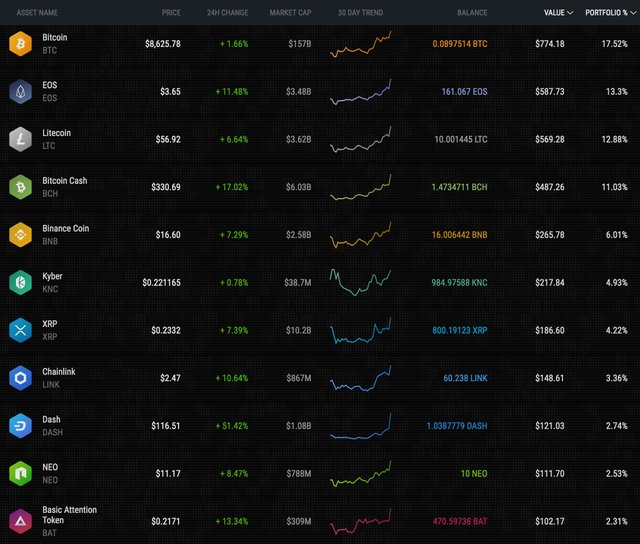The image size is (640, 544).
Task: Click the balance 16.006442 BNB
Action: tap(460, 235)
